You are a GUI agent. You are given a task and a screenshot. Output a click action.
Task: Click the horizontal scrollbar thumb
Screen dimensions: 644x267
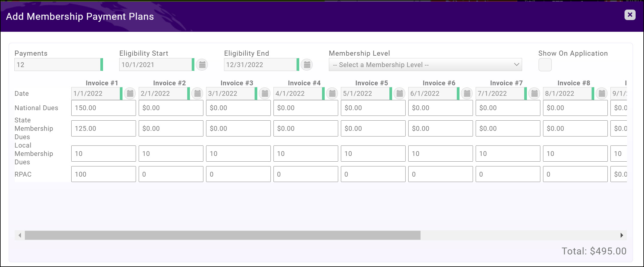point(222,235)
